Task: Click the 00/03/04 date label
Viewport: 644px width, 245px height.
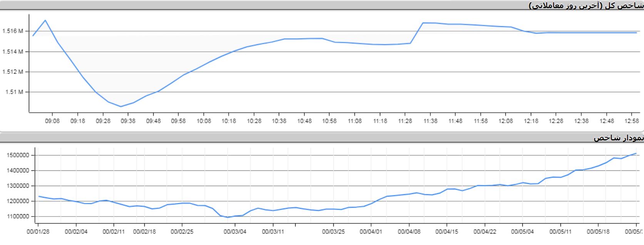Action: [x=235, y=232]
